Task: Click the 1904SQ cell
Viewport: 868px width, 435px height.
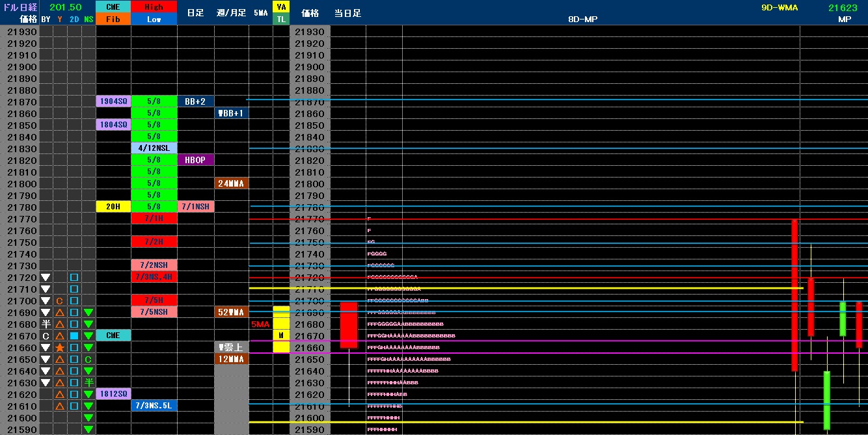Action: click(113, 101)
